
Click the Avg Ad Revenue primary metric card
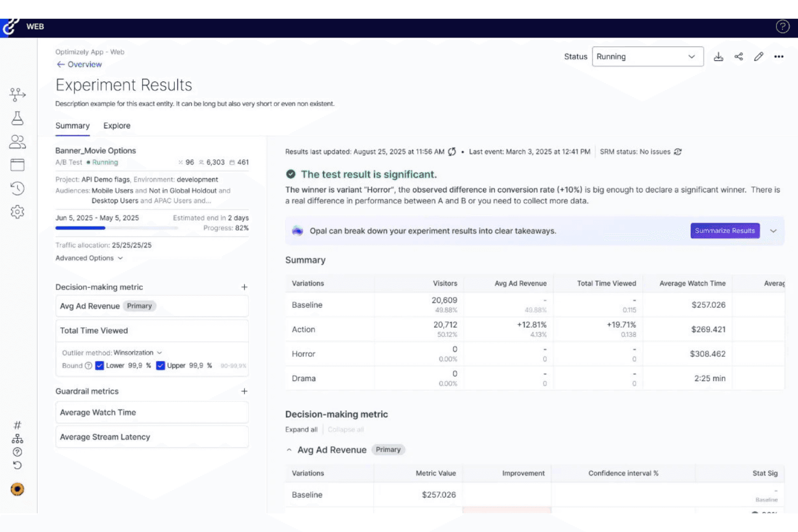click(x=152, y=306)
